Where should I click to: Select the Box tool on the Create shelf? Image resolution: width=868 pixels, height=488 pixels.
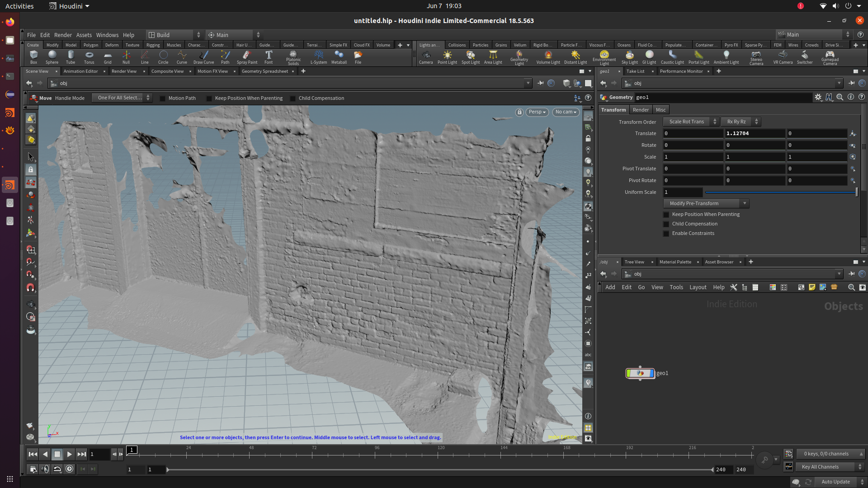tap(33, 57)
